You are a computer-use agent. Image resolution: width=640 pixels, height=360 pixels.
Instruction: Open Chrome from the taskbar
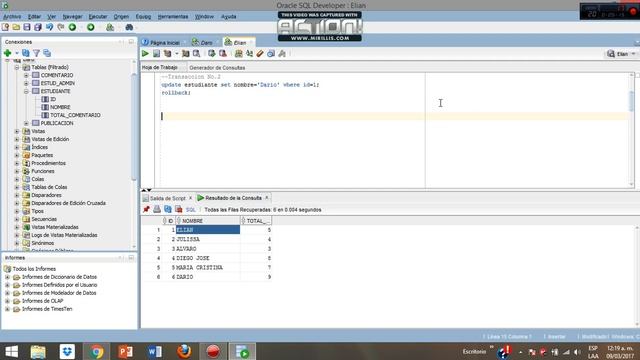point(97,351)
